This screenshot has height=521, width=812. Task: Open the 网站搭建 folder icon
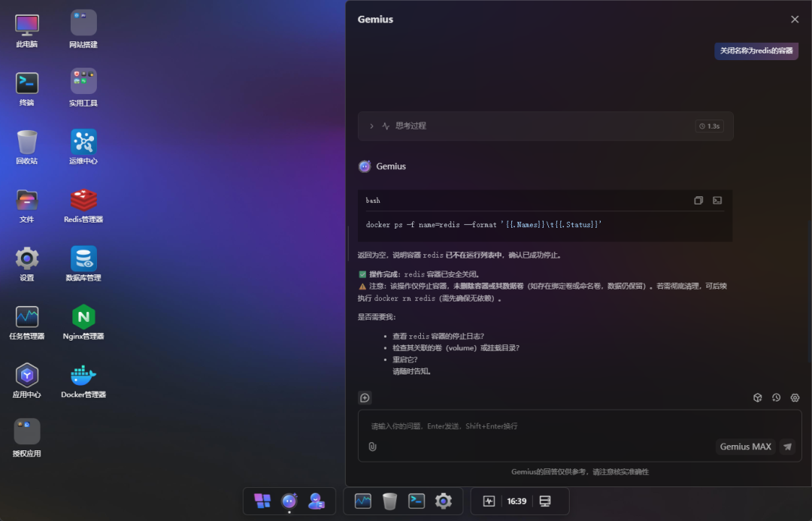point(83,29)
